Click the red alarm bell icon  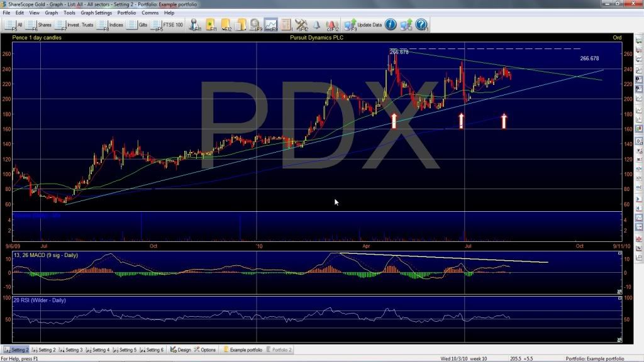(332, 25)
